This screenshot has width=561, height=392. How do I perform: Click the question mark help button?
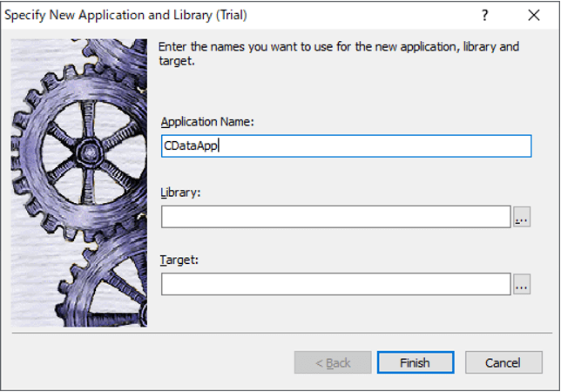click(485, 15)
